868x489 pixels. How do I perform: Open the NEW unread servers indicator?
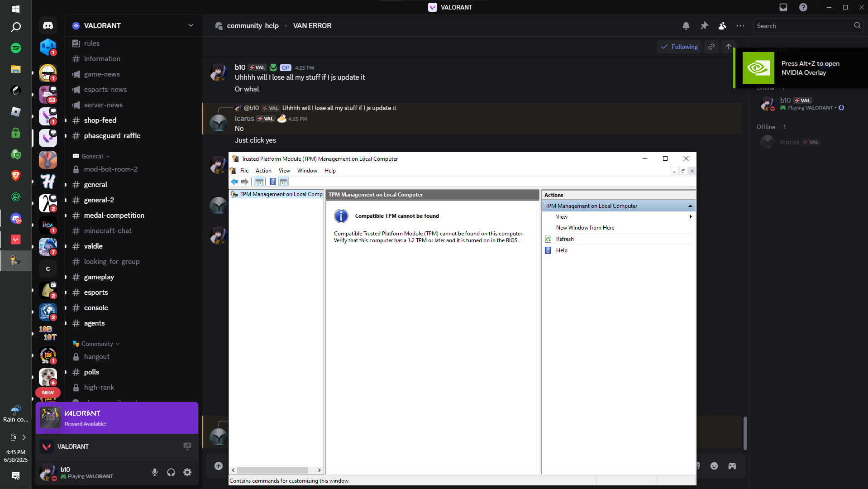(x=48, y=393)
